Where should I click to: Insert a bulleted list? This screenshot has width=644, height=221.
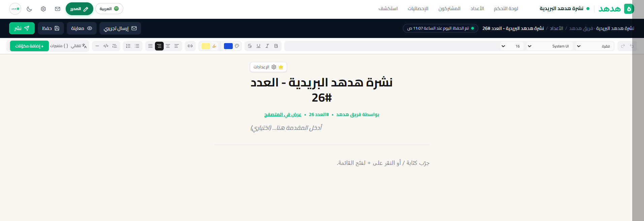[137, 46]
